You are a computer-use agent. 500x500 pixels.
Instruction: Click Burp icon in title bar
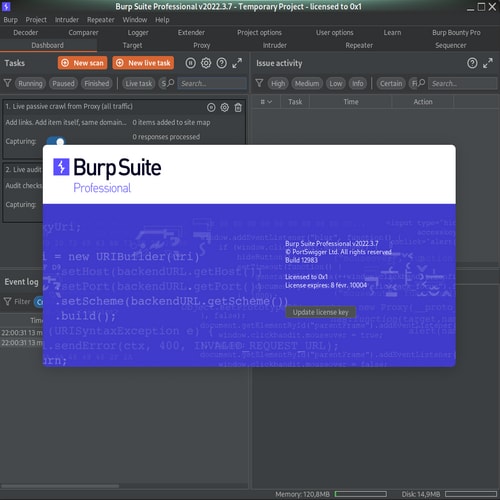click(x=6, y=6)
